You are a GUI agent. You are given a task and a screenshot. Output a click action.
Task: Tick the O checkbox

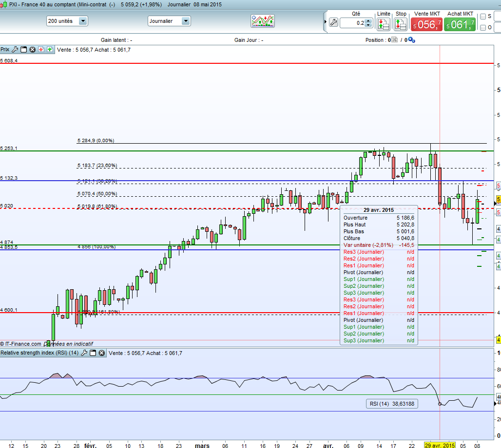pos(483,28)
